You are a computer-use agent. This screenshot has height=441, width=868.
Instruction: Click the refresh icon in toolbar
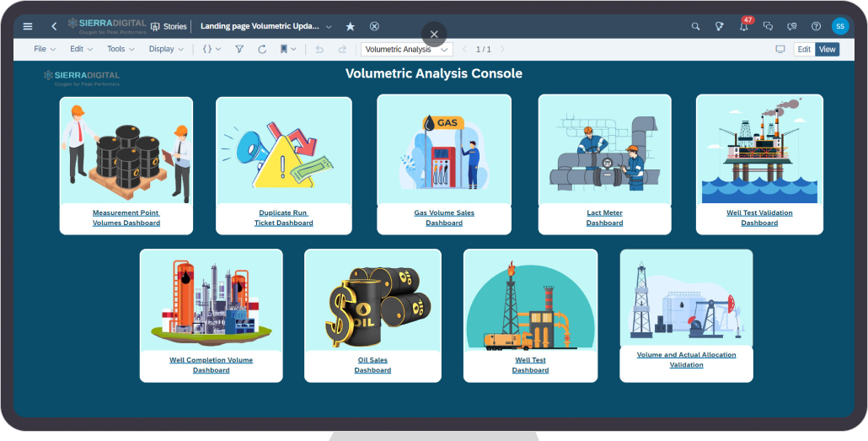click(x=262, y=49)
